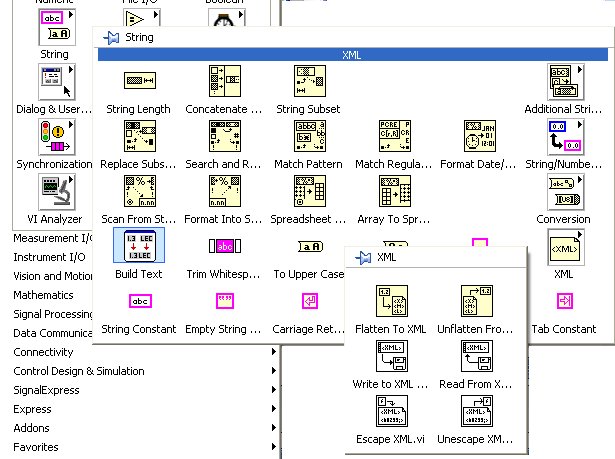Select the Unescape XML icon
This screenshot has width=615, height=459.
tap(477, 411)
